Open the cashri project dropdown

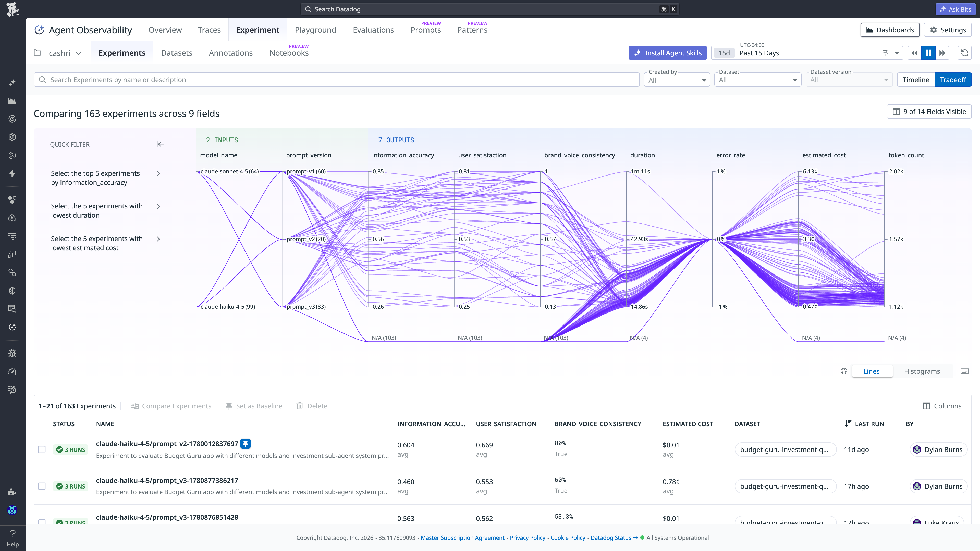coord(65,53)
